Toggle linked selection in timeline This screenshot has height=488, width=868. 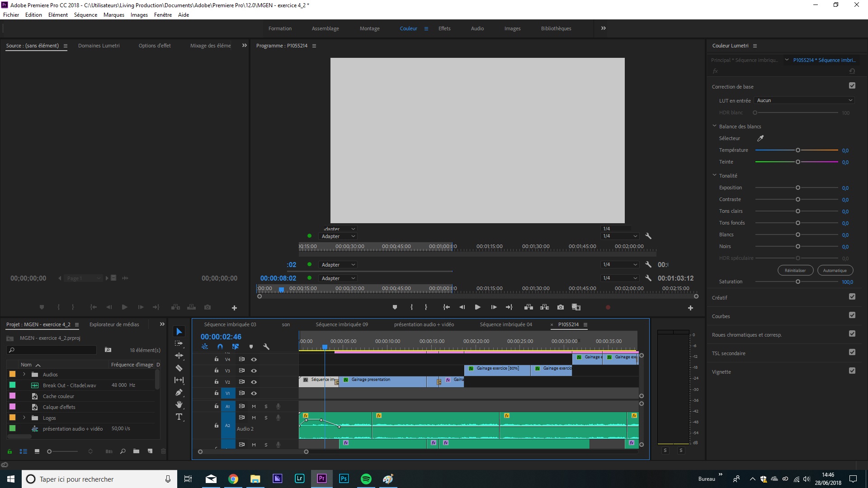pos(236,347)
